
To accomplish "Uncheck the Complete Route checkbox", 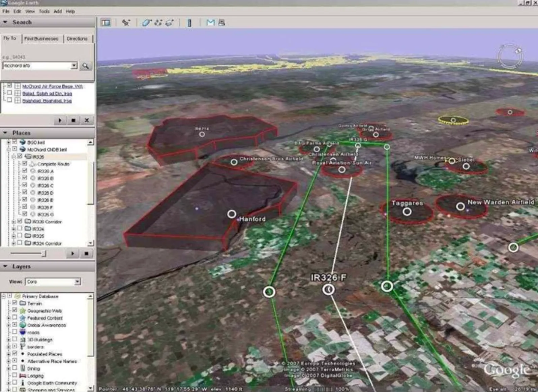I will pos(25,163).
